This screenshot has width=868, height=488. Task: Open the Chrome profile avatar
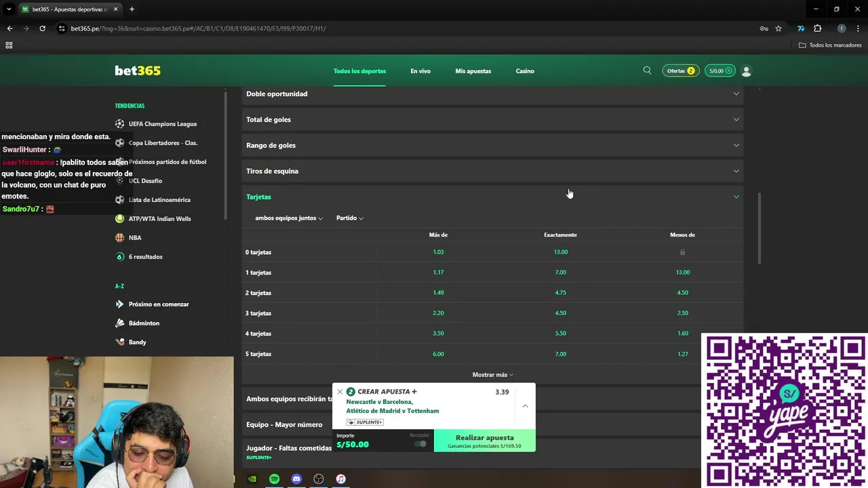coord(842,28)
